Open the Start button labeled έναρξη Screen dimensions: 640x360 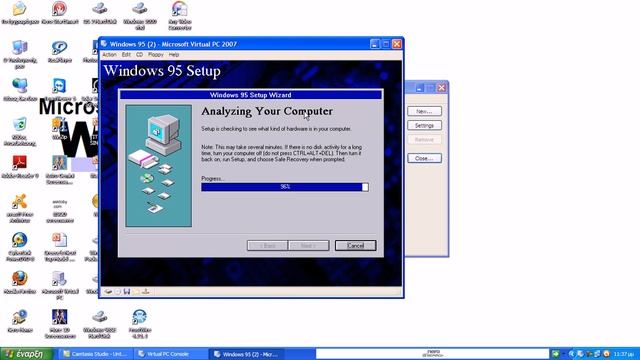(27, 354)
